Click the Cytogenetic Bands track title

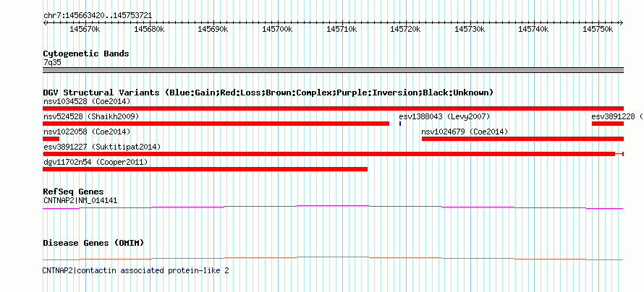86,53
